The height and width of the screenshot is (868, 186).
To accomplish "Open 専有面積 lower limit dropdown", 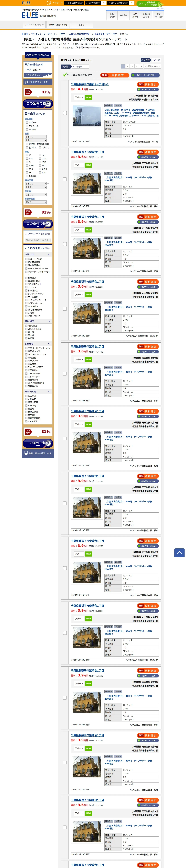I will click(x=36, y=184).
